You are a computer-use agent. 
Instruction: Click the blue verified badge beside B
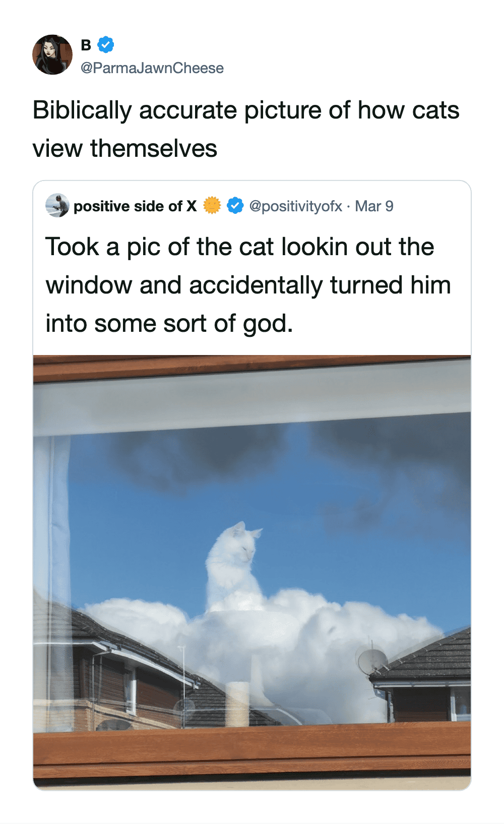[105, 45]
